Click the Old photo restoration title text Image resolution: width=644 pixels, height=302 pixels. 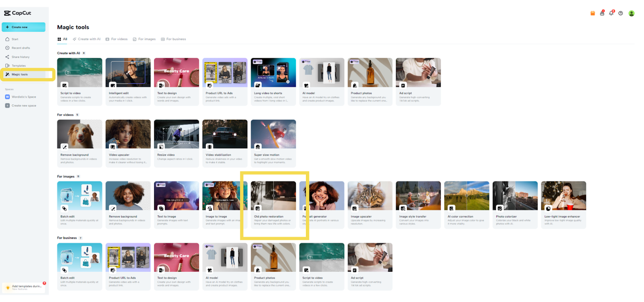point(269,217)
